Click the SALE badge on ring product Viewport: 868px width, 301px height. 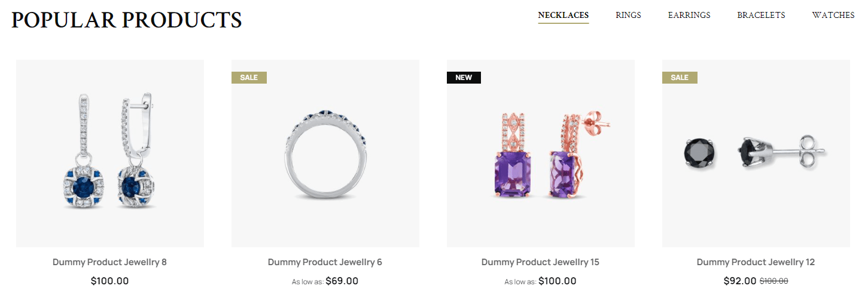pyautogui.click(x=249, y=78)
